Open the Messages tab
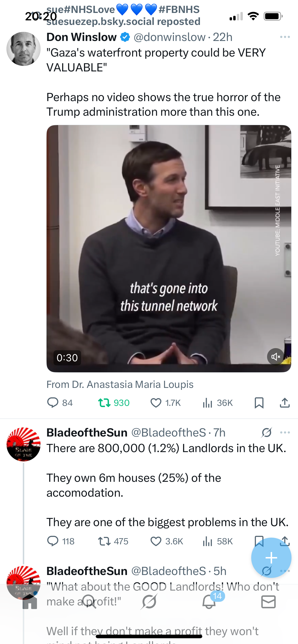 pos(268,602)
